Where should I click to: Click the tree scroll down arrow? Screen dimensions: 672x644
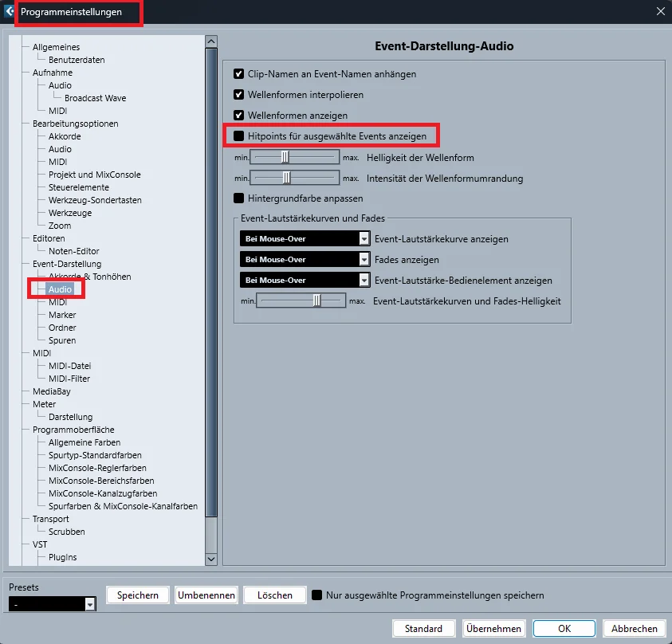pyautogui.click(x=211, y=559)
